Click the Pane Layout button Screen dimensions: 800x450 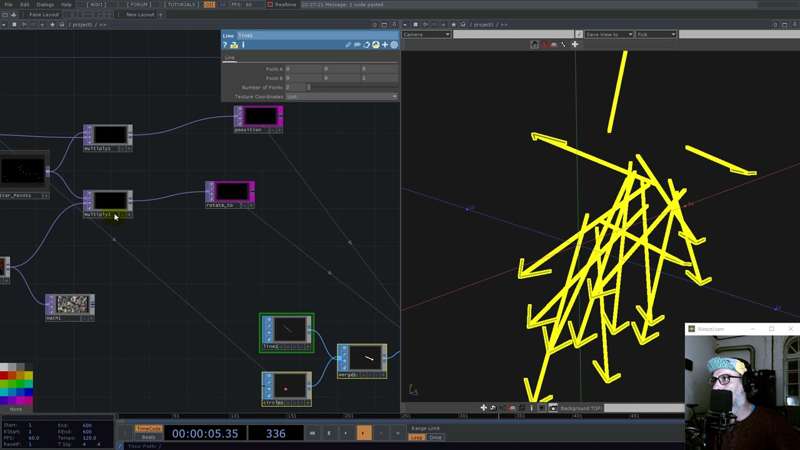point(43,15)
